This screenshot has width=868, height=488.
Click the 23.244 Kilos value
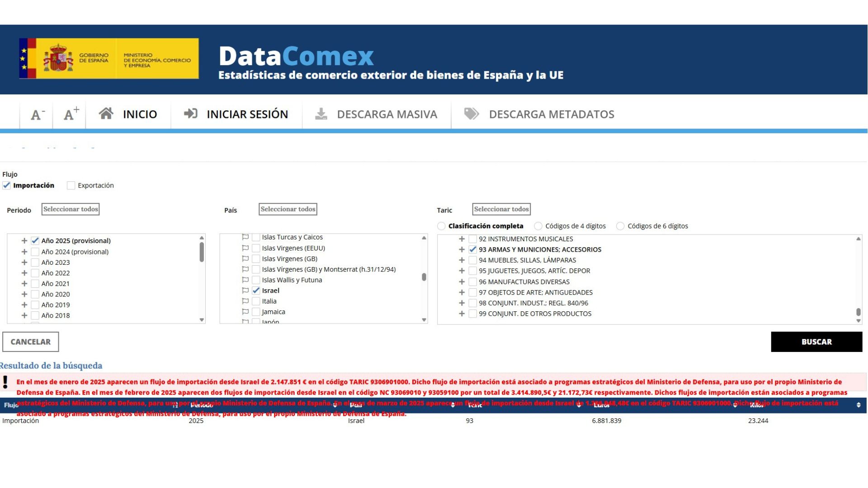[758, 421]
